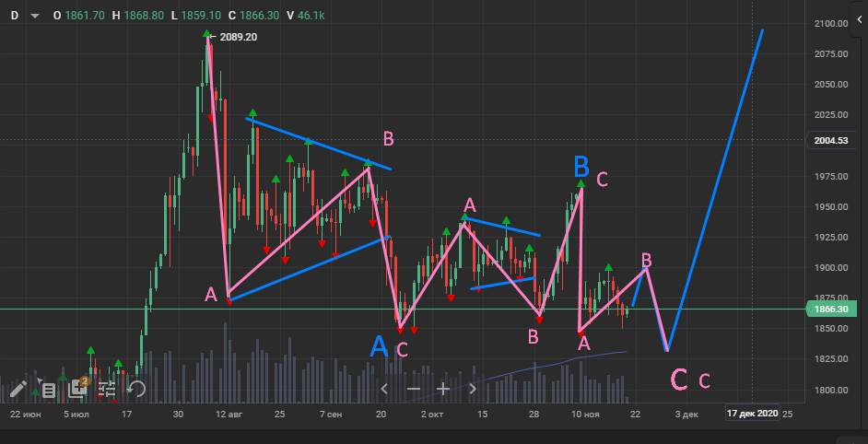Click the 1950.00 price axis label

click(832, 206)
